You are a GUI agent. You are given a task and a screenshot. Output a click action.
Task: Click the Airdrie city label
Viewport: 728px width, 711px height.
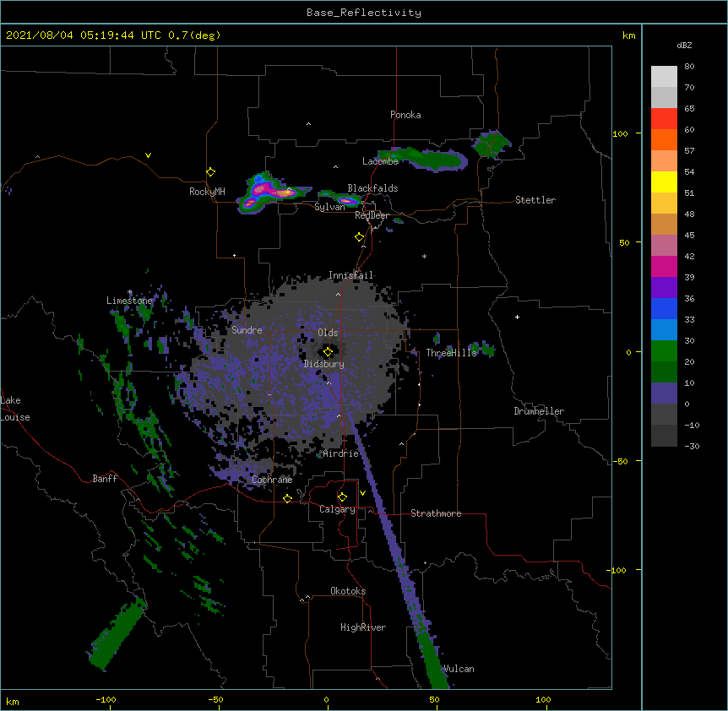point(341,453)
